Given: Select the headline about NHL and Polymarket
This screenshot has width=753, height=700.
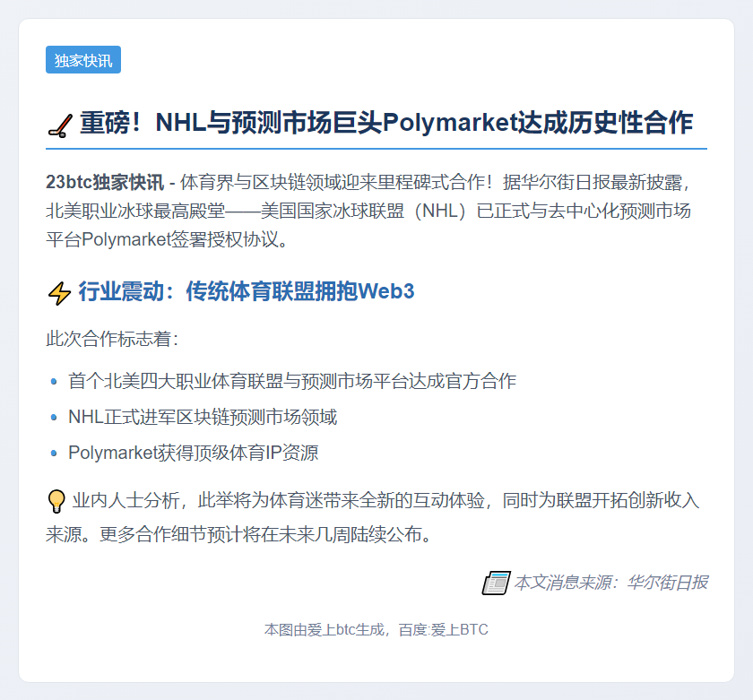Looking at the screenshot, I should tap(385, 123).
